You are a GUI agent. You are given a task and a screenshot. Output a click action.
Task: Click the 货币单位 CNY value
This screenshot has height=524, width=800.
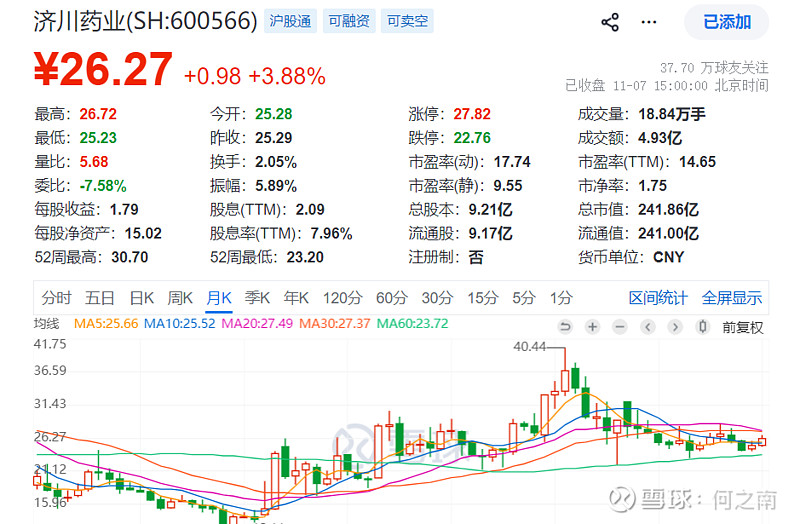pyautogui.click(x=668, y=257)
